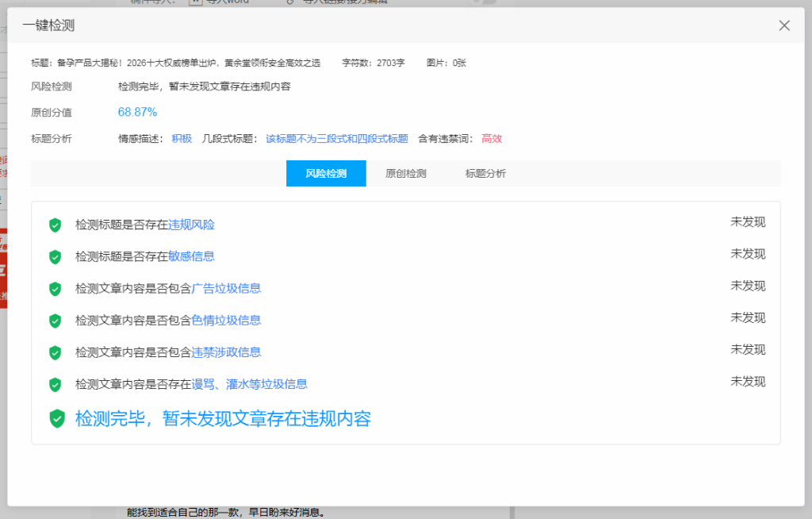Click green shield icon beside 违禁涉政信息 check
Image resolution: width=812 pixels, height=519 pixels.
point(55,352)
